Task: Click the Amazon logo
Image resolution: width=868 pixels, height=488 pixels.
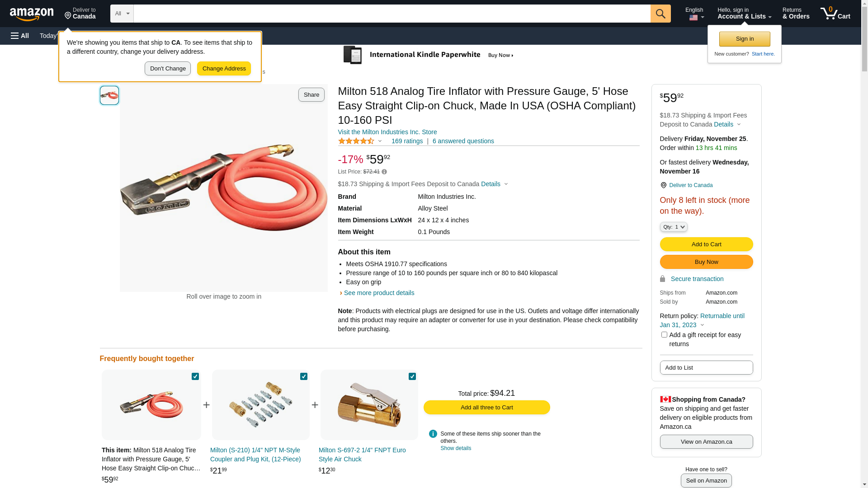Action: (x=32, y=14)
